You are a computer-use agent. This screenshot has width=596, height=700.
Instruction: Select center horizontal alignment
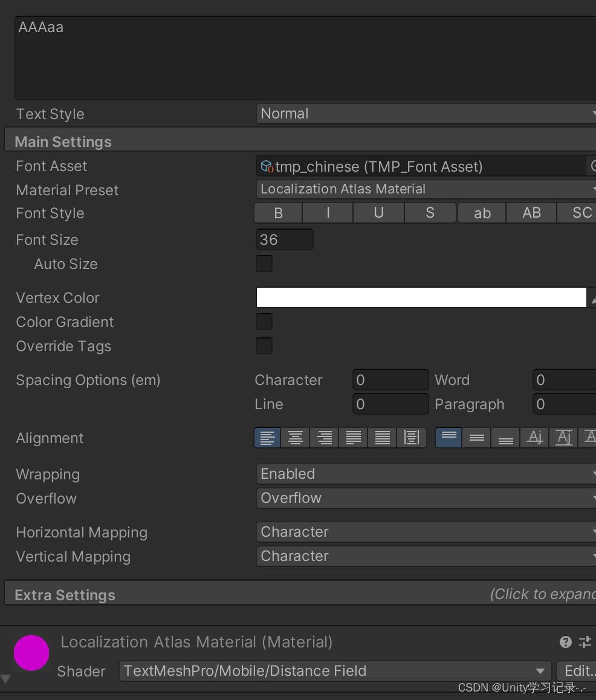(295, 437)
